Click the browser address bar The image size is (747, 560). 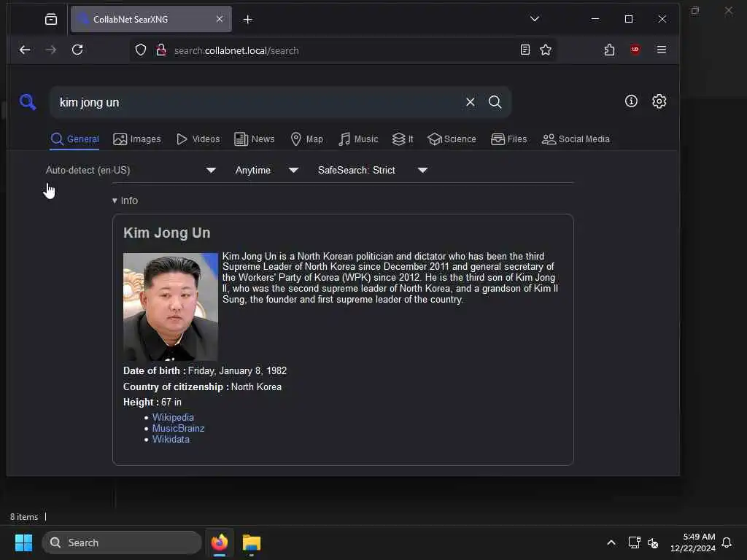point(343,50)
